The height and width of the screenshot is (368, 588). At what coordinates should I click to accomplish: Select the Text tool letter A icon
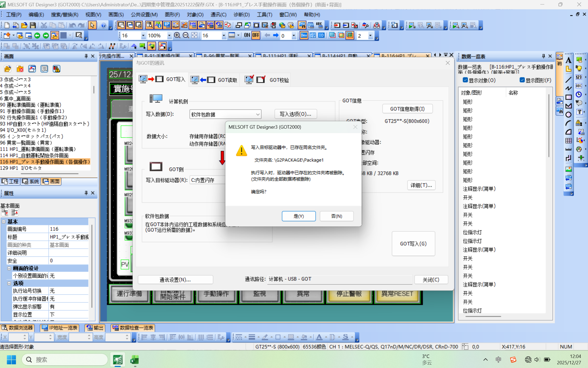[x=569, y=60]
